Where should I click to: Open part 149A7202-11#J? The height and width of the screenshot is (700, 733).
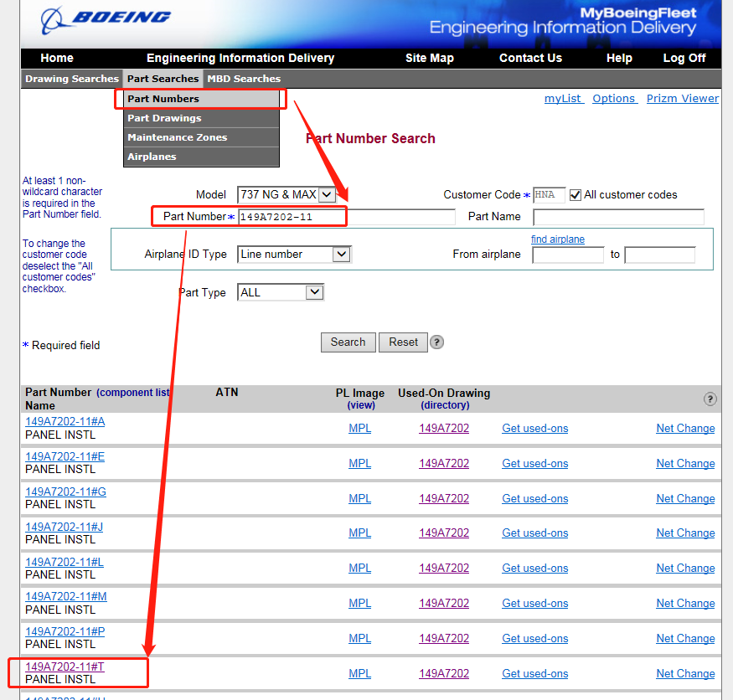pos(64,527)
